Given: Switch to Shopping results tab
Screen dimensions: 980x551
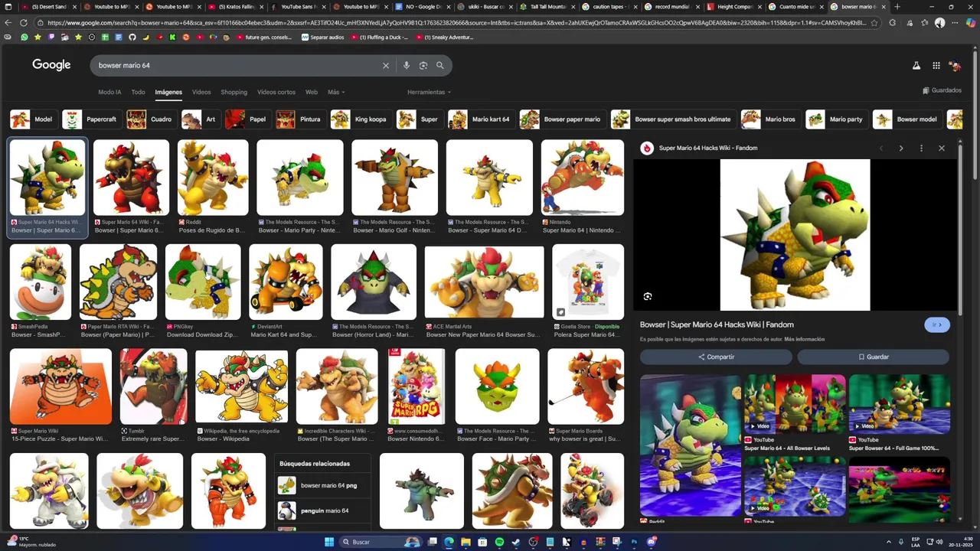Looking at the screenshot, I should pyautogui.click(x=234, y=92).
